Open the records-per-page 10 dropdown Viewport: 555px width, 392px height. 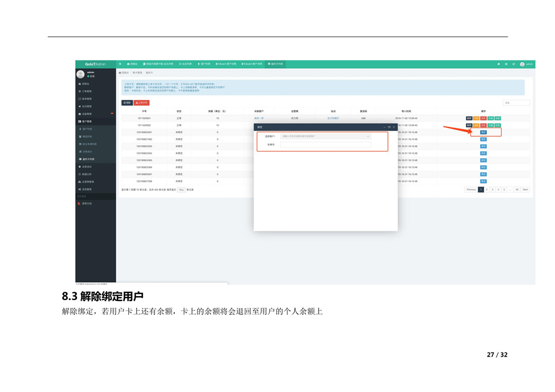181,190
